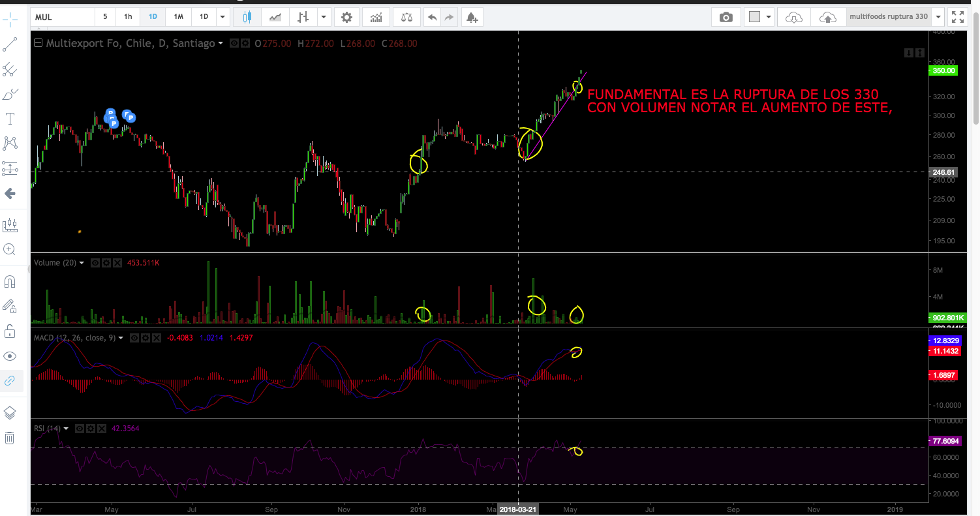Collapse the Multiexport Fo legend
The image size is (980, 516).
(38, 44)
